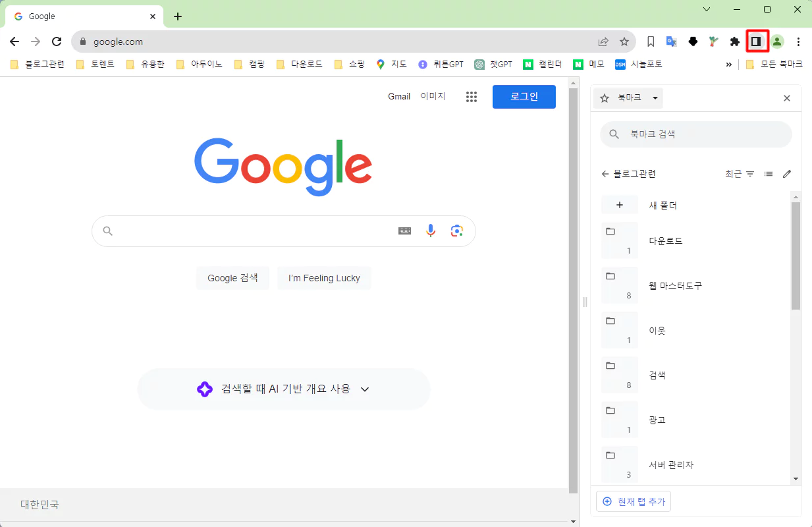
Task: Open 검색 folder in side panel
Action: coord(695,375)
